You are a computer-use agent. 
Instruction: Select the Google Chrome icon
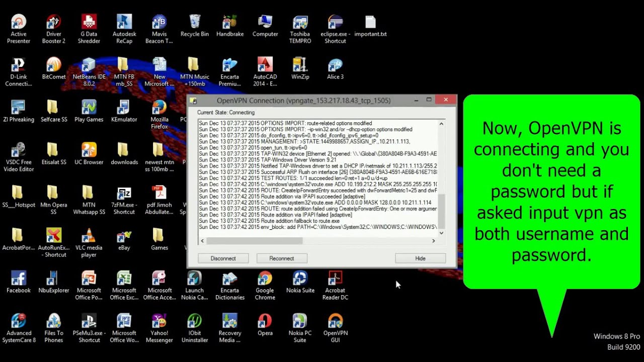265,286
